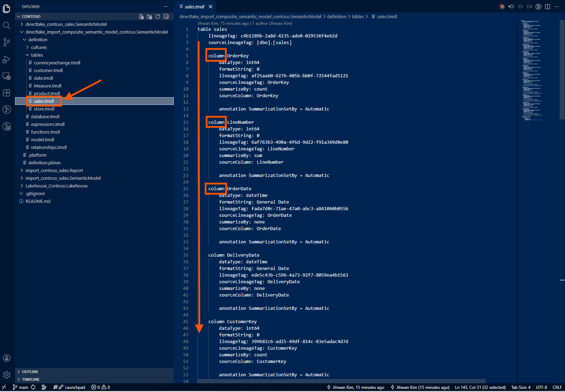
Task: Click the graph icon next to sync in status bar
Action: click(44, 387)
